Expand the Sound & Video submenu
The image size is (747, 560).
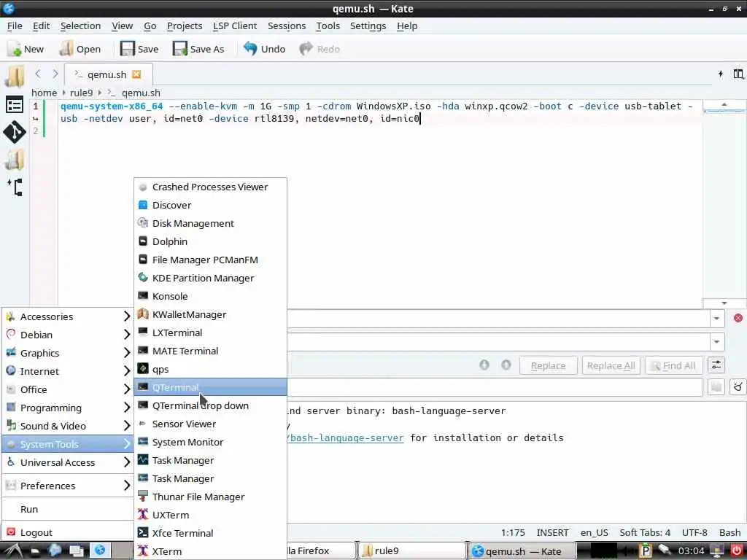point(68,426)
